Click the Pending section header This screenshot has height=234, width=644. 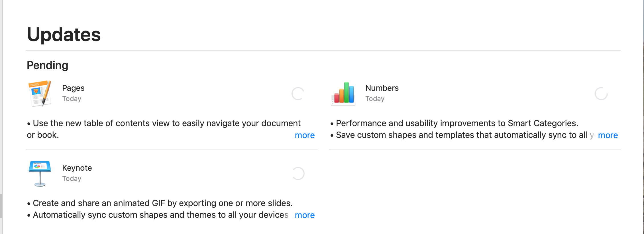click(48, 65)
